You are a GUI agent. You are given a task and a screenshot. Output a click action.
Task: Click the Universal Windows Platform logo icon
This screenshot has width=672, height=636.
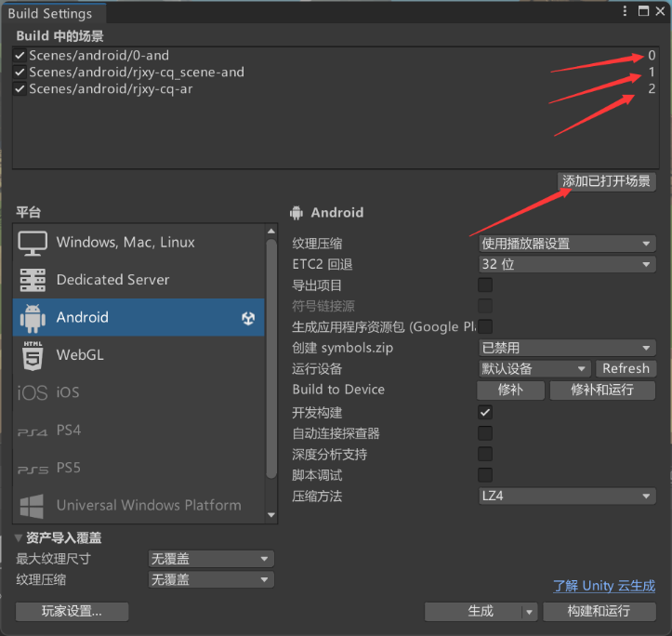(32, 506)
